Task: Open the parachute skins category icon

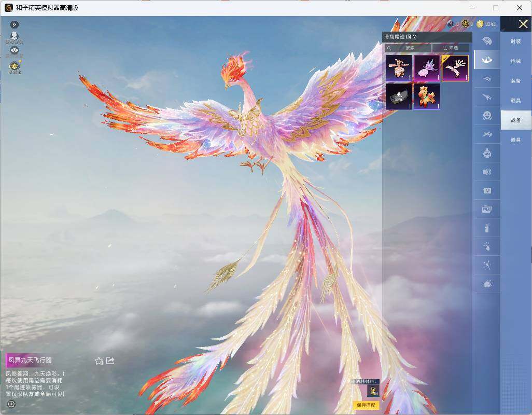Action: click(x=487, y=41)
